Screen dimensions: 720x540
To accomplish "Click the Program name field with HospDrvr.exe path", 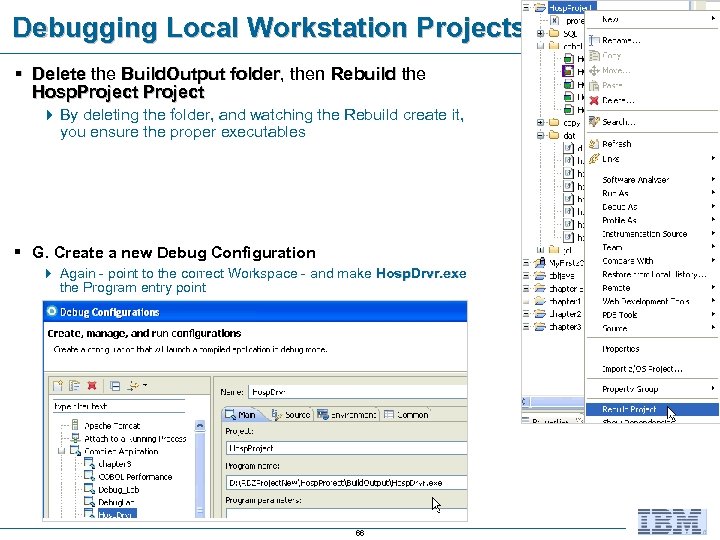I will [x=347, y=483].
